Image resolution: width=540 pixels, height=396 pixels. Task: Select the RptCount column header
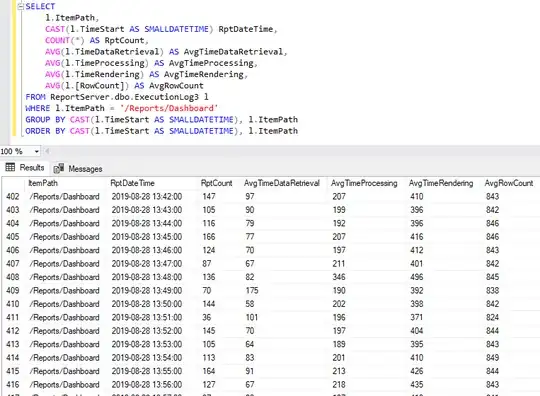pos(217,183)
